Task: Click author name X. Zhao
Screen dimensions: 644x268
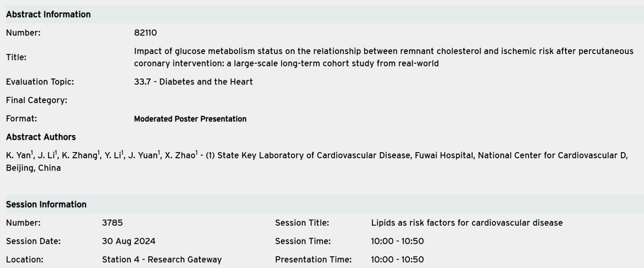Action: coord(180,156)
